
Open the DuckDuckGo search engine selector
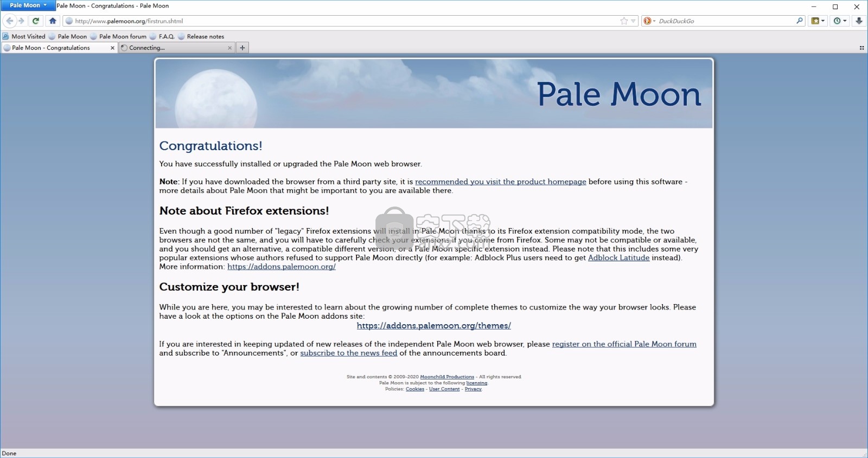[649, 21]
